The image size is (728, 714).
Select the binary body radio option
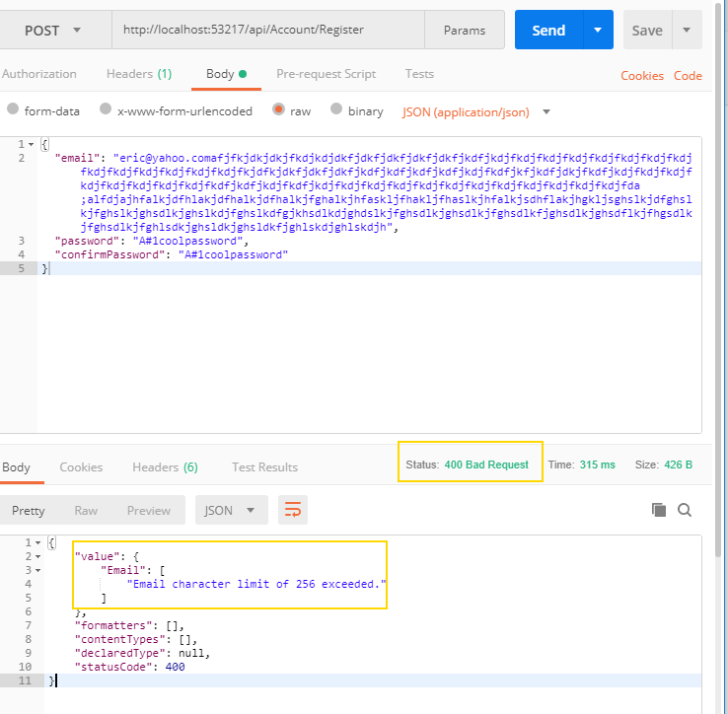tap(337, 111)
